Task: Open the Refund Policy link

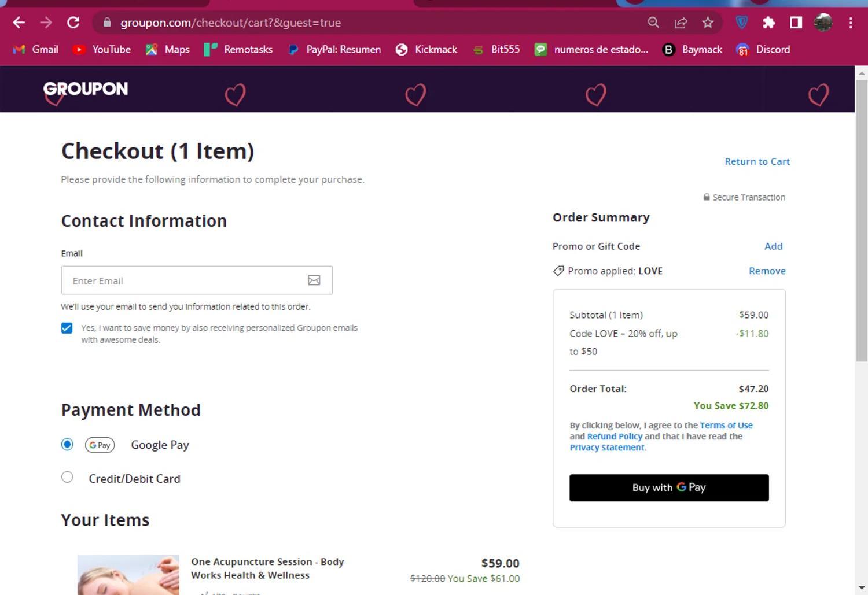Action: (x=615, y=437)
